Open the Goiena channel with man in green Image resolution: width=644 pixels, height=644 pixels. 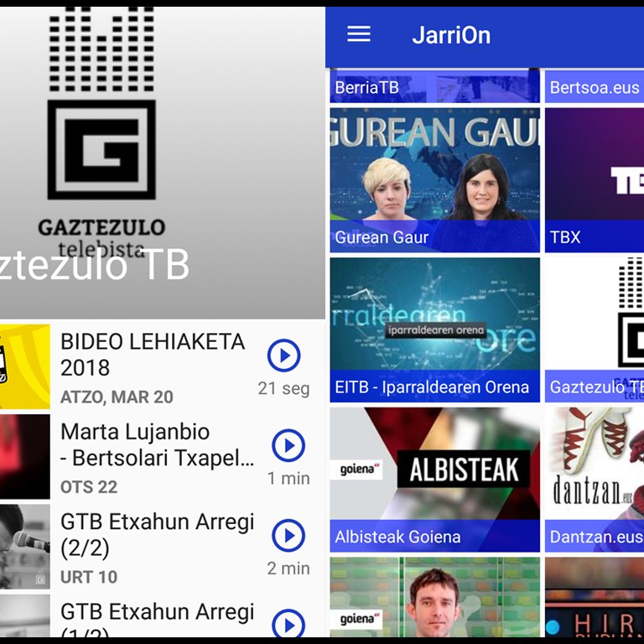(434, 600)
